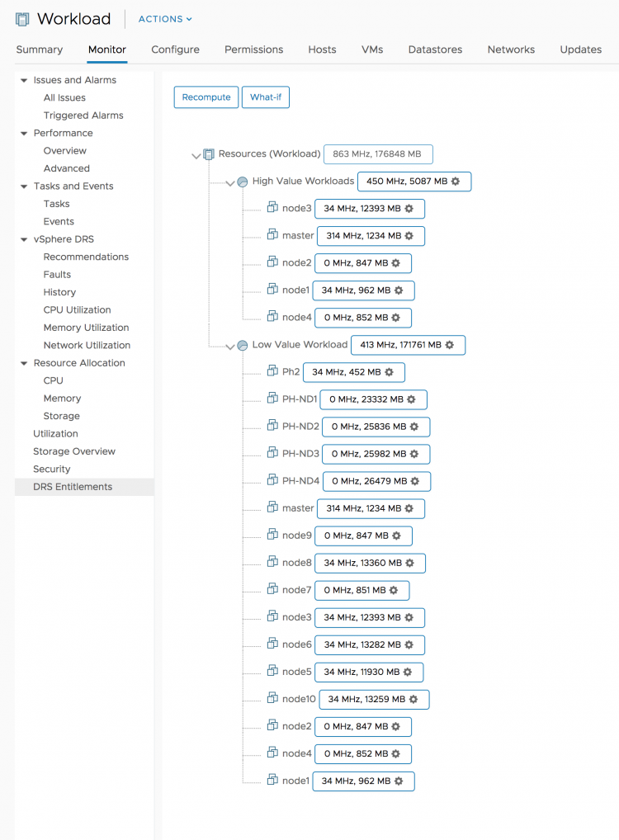Click the Resources (Workload) root icon
The image size is (619, 840).
tap(210, 154)
